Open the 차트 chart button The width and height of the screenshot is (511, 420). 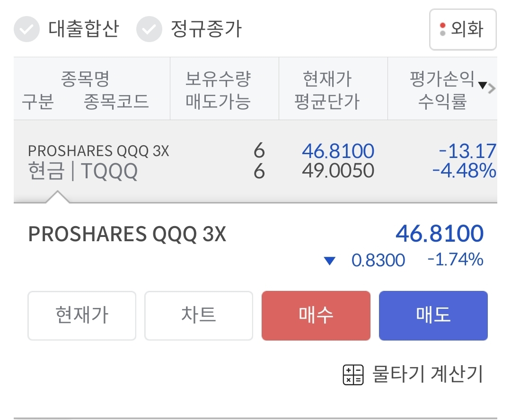click(x=198, y=315)
